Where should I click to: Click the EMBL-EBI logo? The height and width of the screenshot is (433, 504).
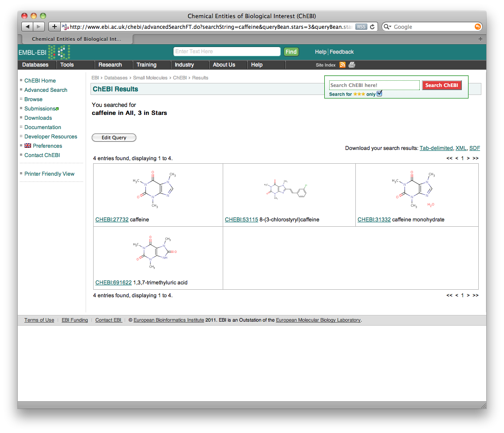[44, 52]
